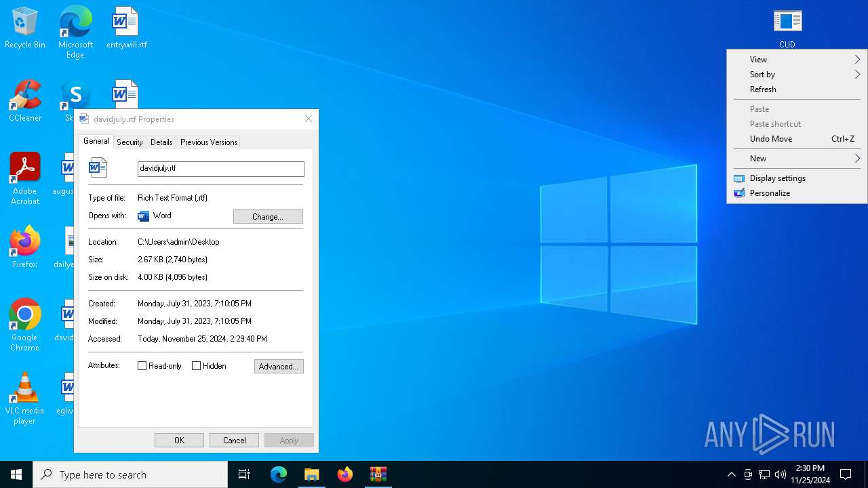Click the Windows Start button

(x=16, y=474)
